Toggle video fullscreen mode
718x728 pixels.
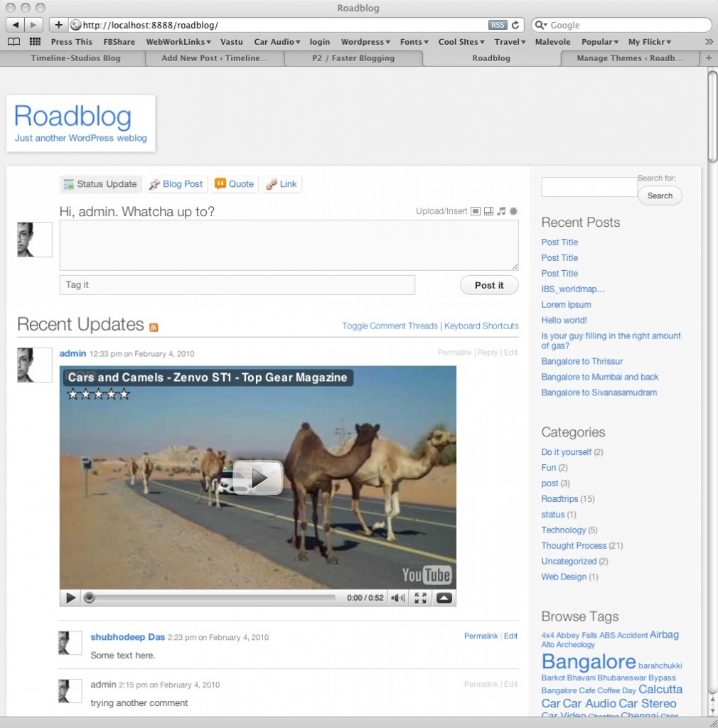coord(420,598)
